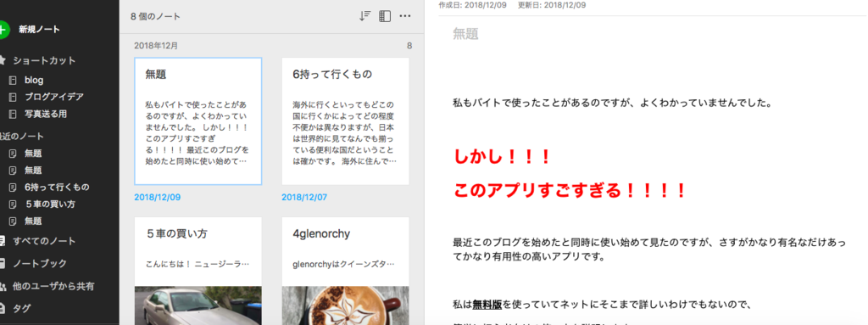Open ノートブック in the sidebar
Viewport: 868px width, 325px height.
pos(39,263)
